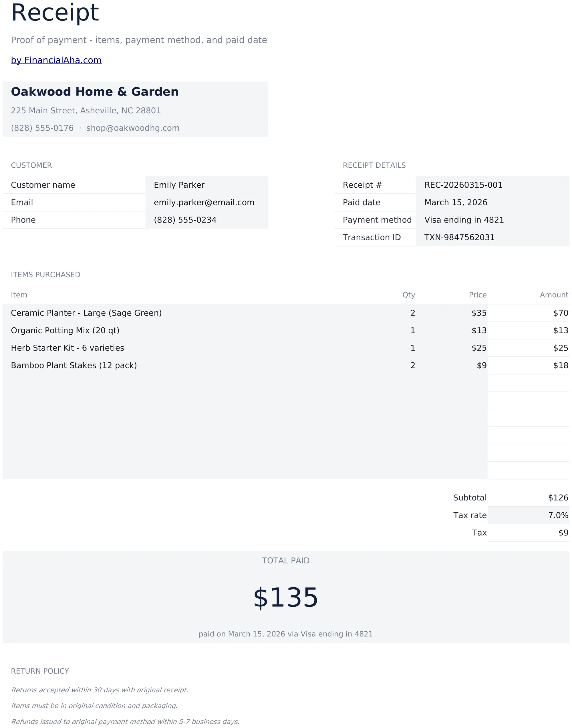Click the 'Proof of payment' subtitle
Screen dimensions: 572x728
[x=139, y=40]
